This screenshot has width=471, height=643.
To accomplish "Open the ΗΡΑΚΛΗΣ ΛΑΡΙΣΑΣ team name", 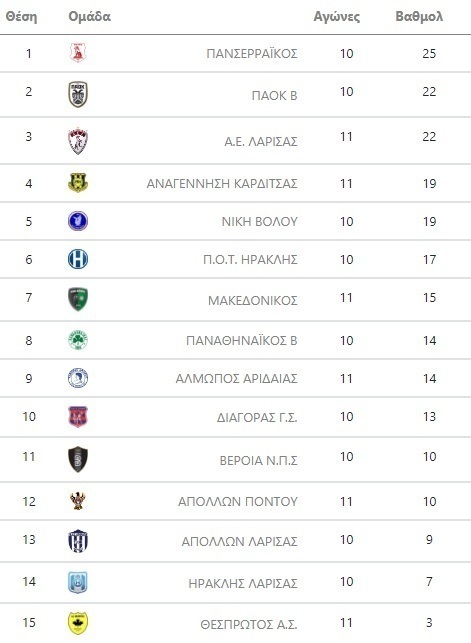I will (243, 583).
